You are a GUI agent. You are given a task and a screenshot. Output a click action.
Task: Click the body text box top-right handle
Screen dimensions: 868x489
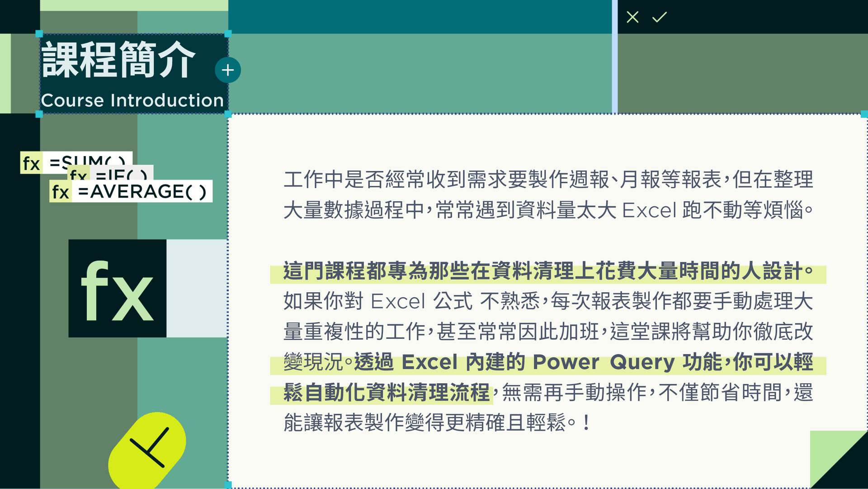864,114
